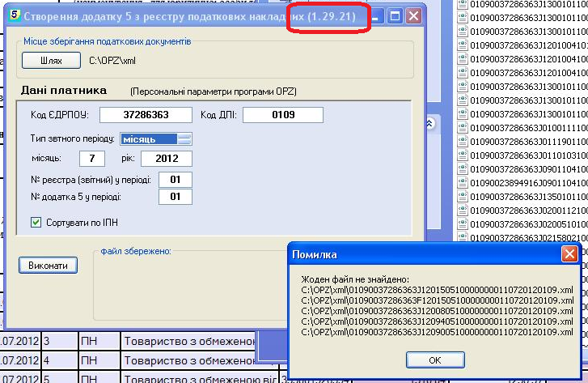Viewport: 588px width, 383px height.
Task: Maximize the Створення додатку 5 window
Action: [x=396, y=15]
